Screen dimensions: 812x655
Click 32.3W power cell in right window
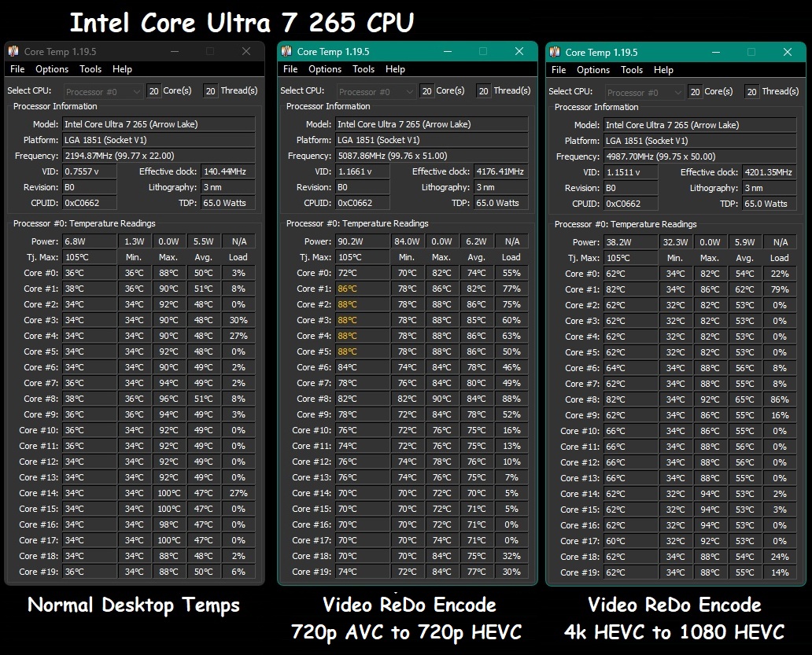[675, 242]
